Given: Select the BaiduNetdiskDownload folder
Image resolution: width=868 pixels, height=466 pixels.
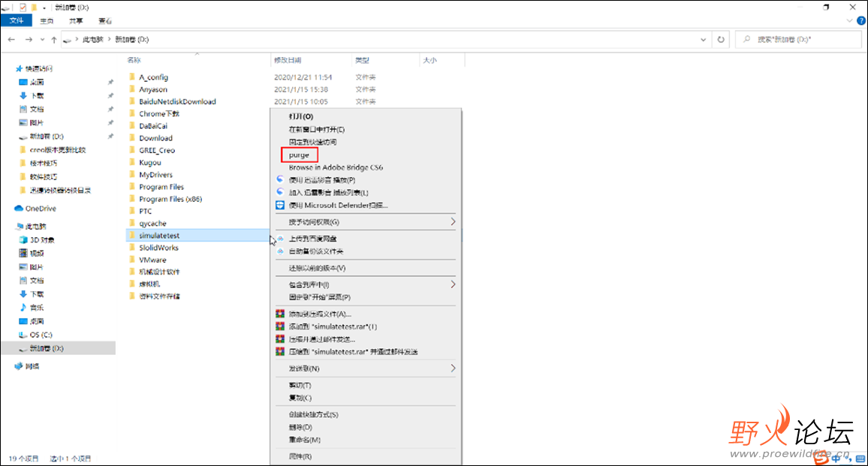Looking at the screenshot, I should (x=177, y=102).
